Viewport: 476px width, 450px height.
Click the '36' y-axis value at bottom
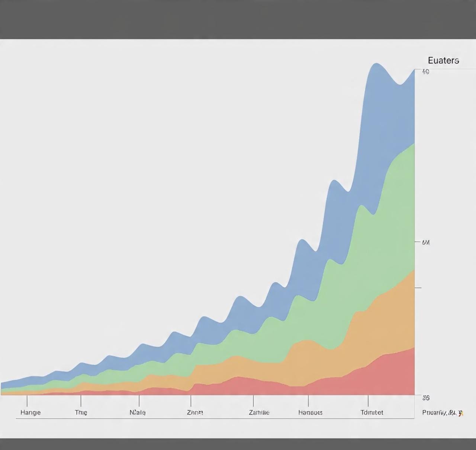point(426,398)
